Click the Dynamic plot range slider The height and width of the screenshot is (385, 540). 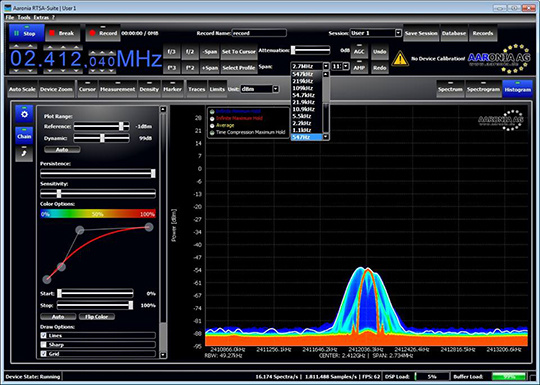click(x=102, y=138)
